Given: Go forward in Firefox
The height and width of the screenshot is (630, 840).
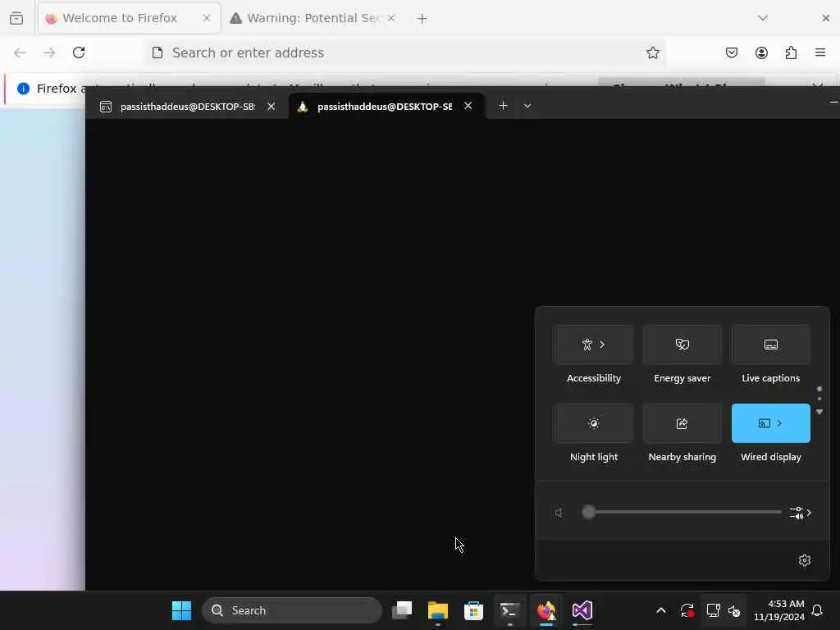Looking at the screenshot, I should pos(49,52).
